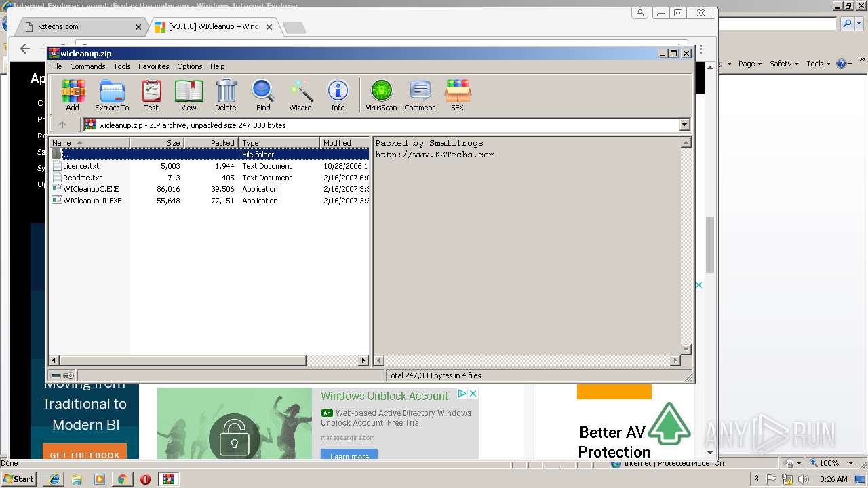
Task: Open Opera browser from taskbar
Action: (145, 479)
